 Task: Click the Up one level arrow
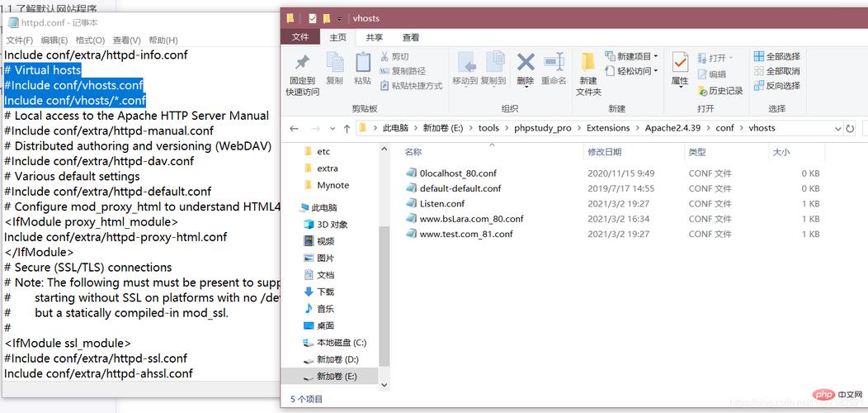click(347, 129)
